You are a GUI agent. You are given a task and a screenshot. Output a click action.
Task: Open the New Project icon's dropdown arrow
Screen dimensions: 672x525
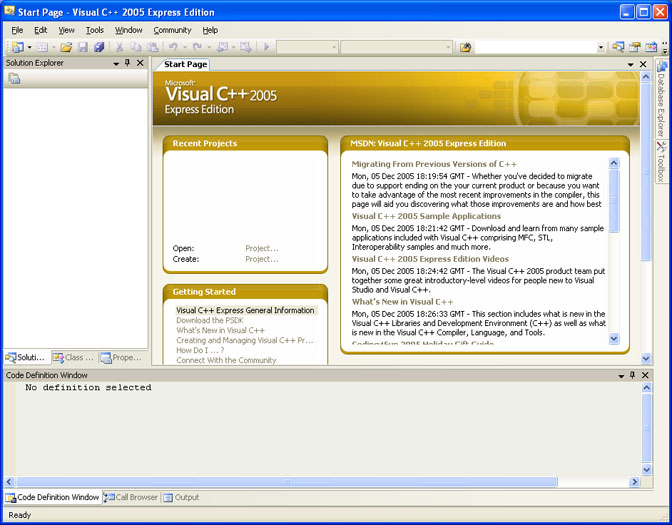[29, 47]
